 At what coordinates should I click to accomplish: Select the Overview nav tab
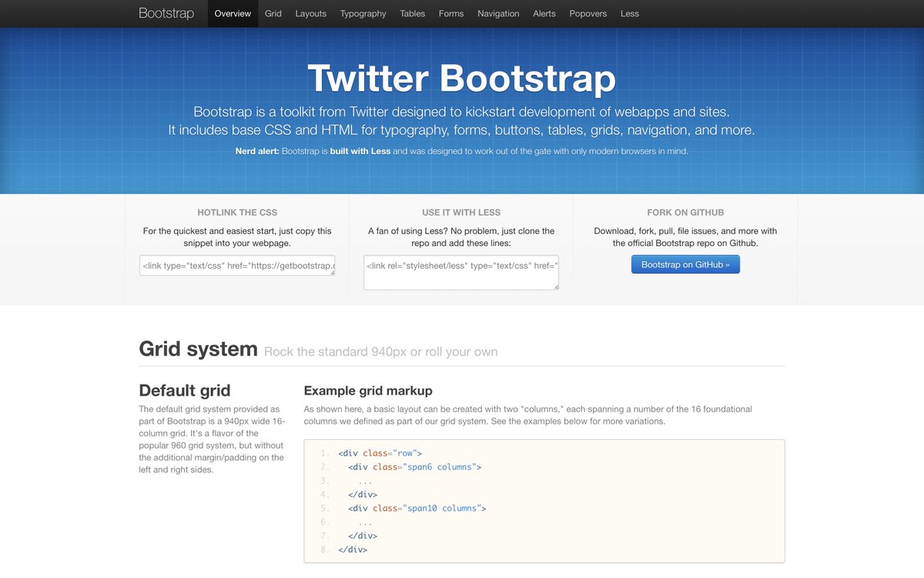pyautogui.click(x=233, y=13)
